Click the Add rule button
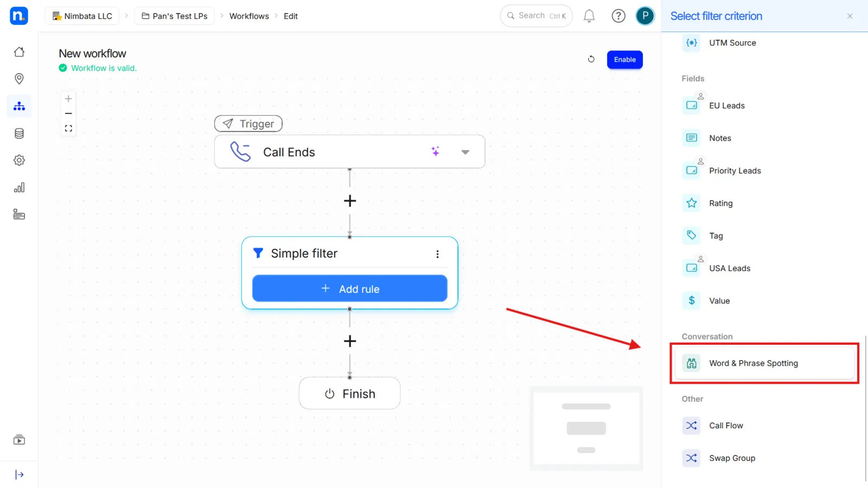The width and height of the screenshot is (868, 488). point(350,288)
